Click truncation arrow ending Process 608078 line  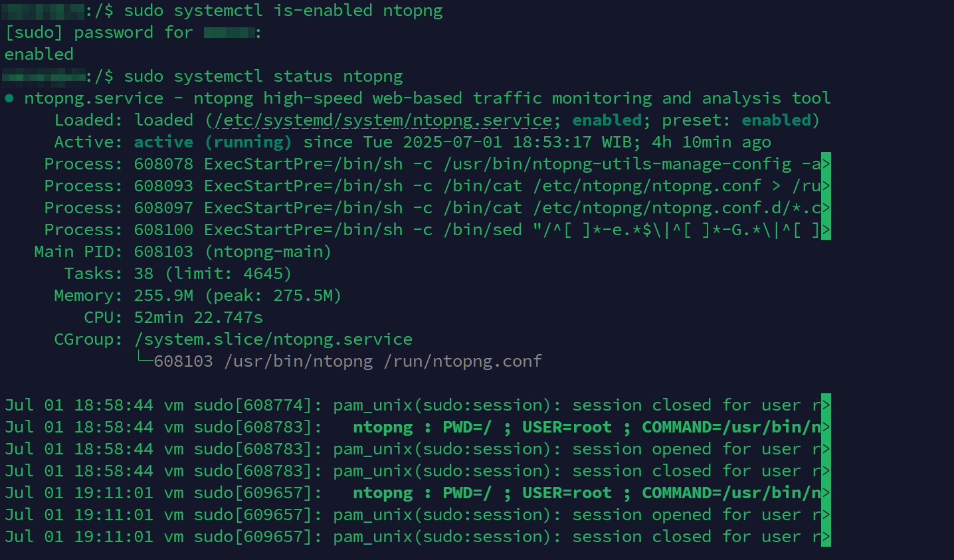tap(826, 164)
